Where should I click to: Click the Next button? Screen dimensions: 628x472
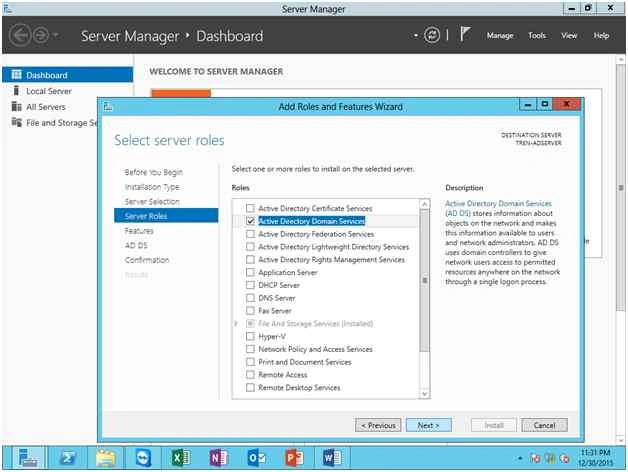pyautogui.click(x=429, y=426)
